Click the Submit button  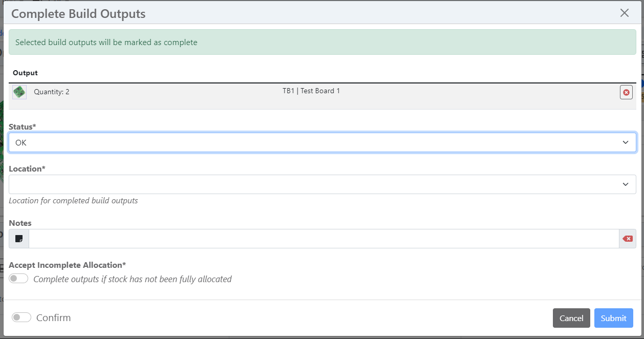[613, 318]
